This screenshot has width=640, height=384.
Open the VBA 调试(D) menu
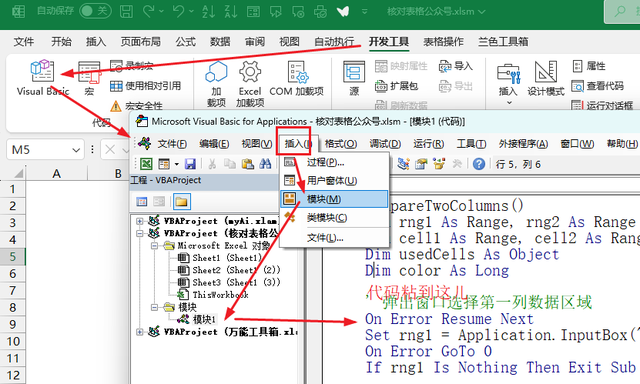click(x=385, y=144)
